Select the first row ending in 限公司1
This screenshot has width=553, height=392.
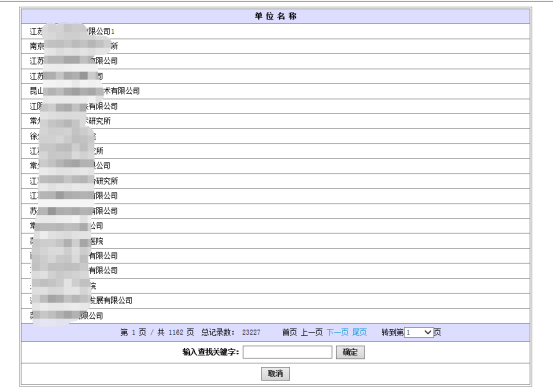click(x=275, y=31)
